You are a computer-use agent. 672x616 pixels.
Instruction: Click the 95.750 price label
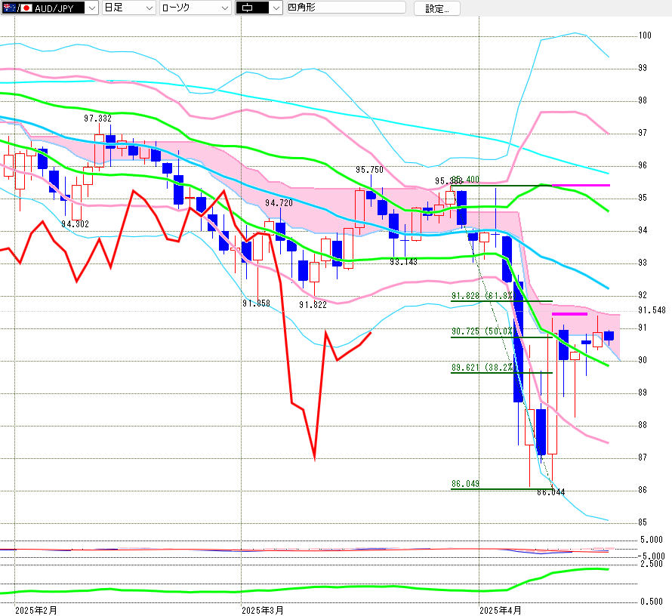point(369,170)
